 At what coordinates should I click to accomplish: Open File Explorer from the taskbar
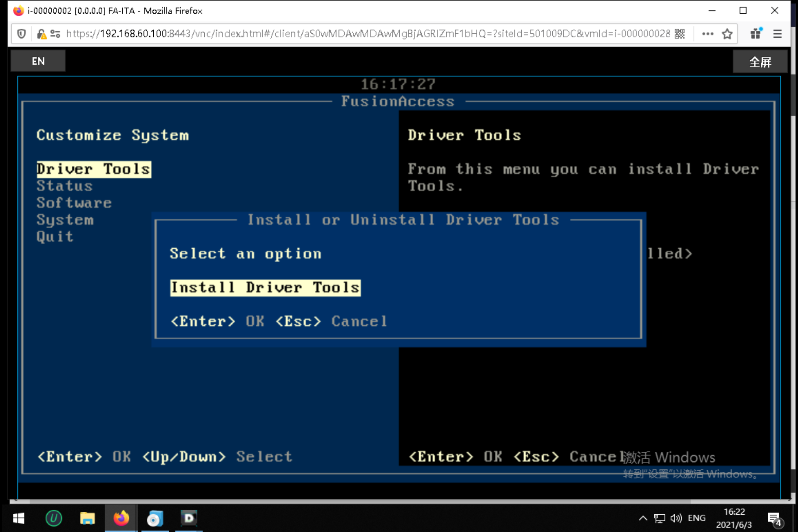[x=87, y=518]
